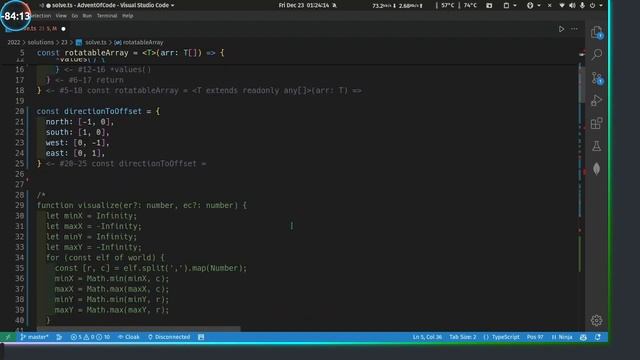Click the date and time in top bar
The height and width of the screenshot is (360, 640).
coord(304,5)
